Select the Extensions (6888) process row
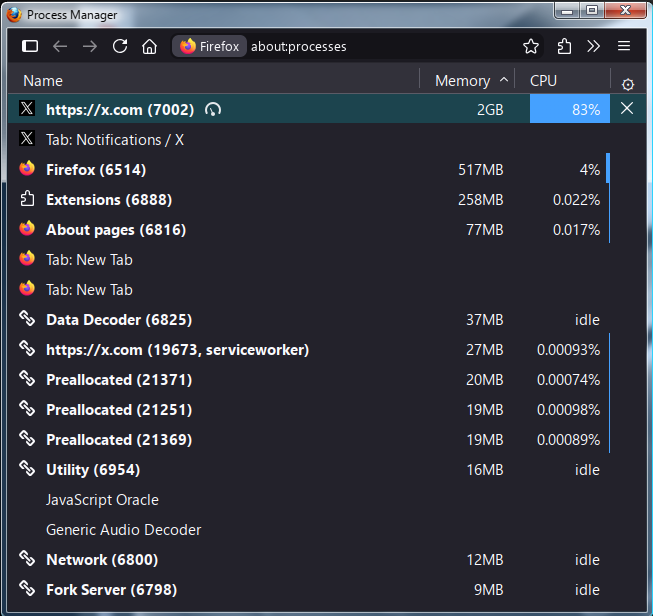 pos(327,200)
